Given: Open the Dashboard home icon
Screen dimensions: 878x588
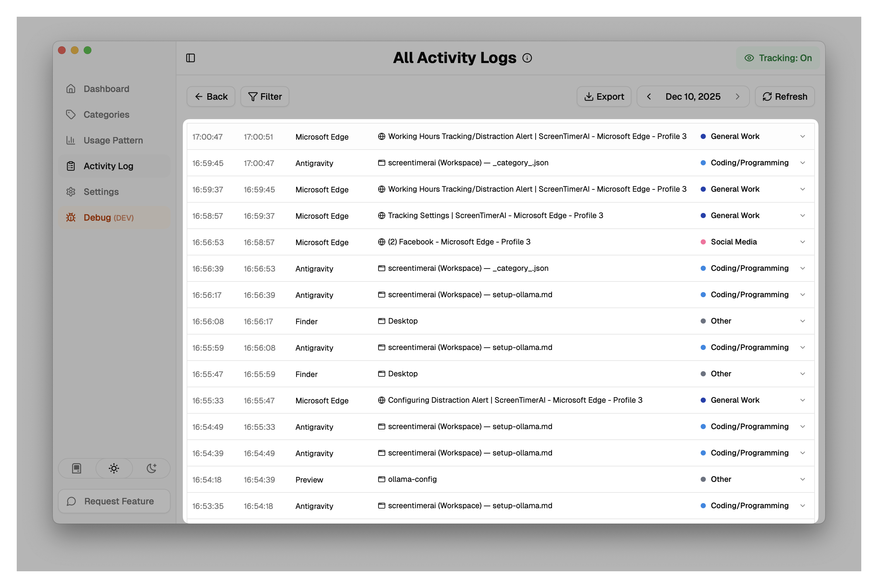Looking at the screenshot, I should coord(71,88).
